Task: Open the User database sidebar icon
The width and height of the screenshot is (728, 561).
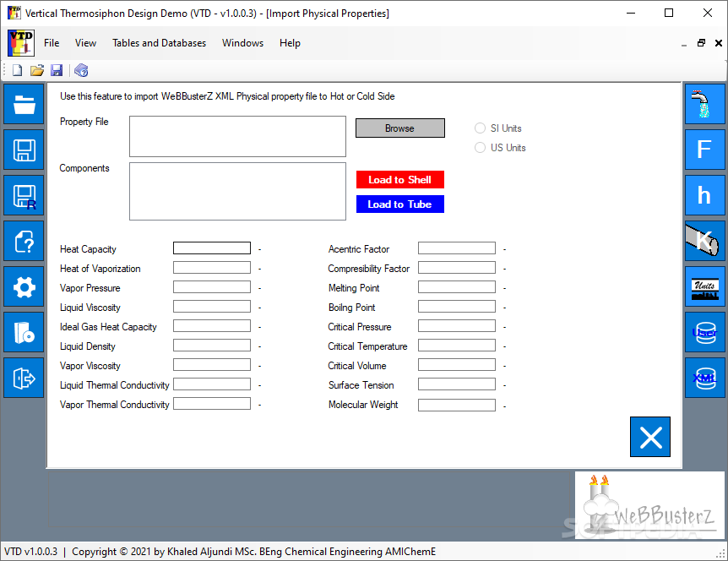Action: coord(705,333)
